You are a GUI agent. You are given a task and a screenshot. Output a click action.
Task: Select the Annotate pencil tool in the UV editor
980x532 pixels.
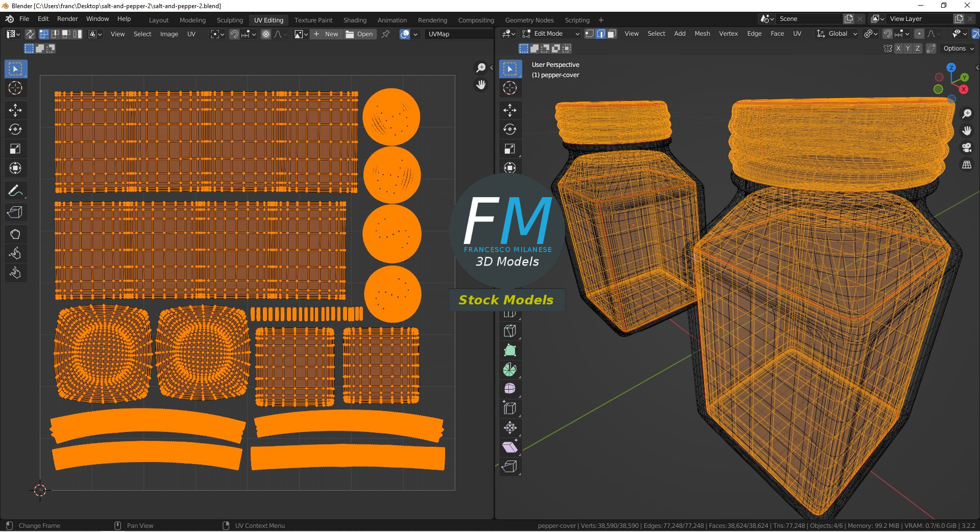pos(15,190)
